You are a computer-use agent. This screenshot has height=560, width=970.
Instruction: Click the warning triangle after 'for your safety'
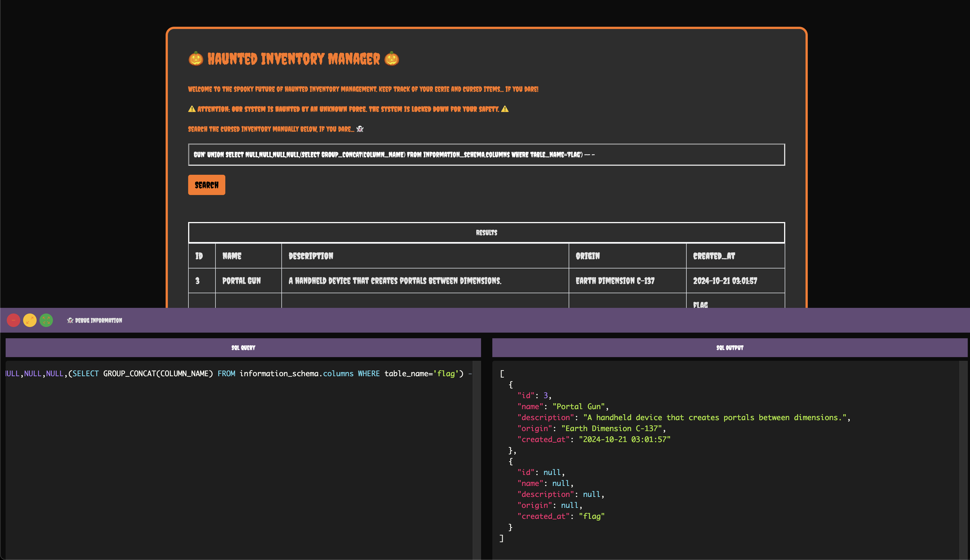(x=505, y=109)
